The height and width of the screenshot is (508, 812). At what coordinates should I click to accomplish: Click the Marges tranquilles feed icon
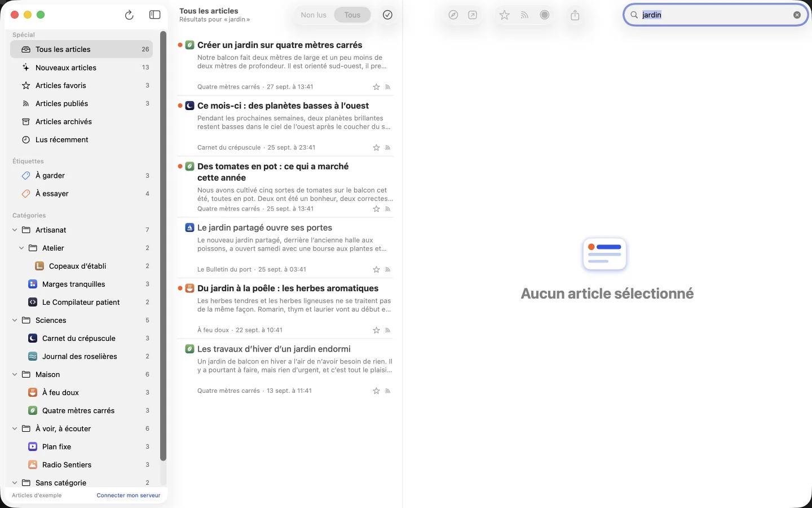(x=33, y=284)
